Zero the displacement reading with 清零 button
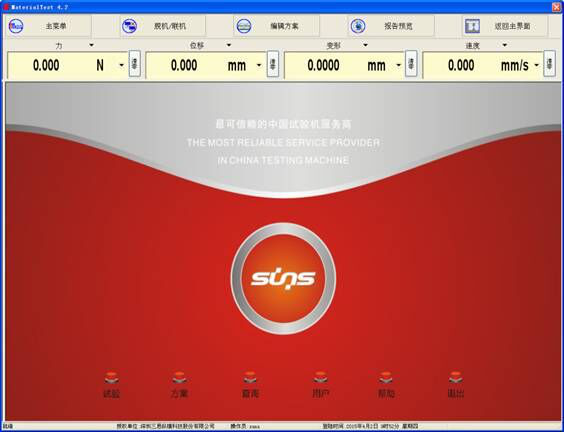The height and width of the screenshot is (432, 564). click(x=273, y=64)
